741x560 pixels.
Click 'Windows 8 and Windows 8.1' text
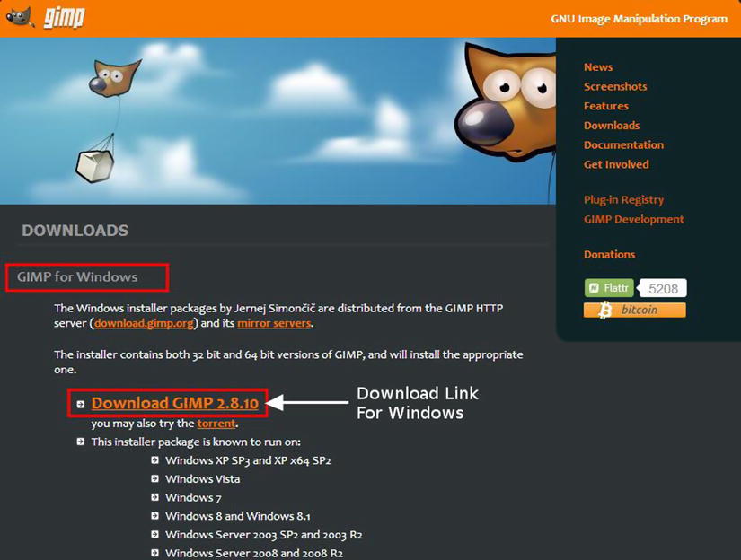238,516
